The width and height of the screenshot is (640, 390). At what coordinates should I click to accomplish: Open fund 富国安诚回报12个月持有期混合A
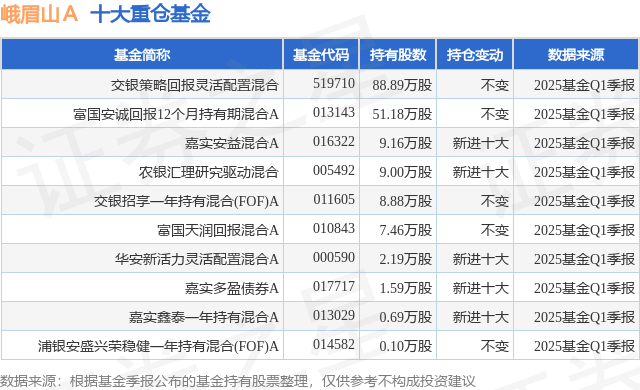click(176, 114)
